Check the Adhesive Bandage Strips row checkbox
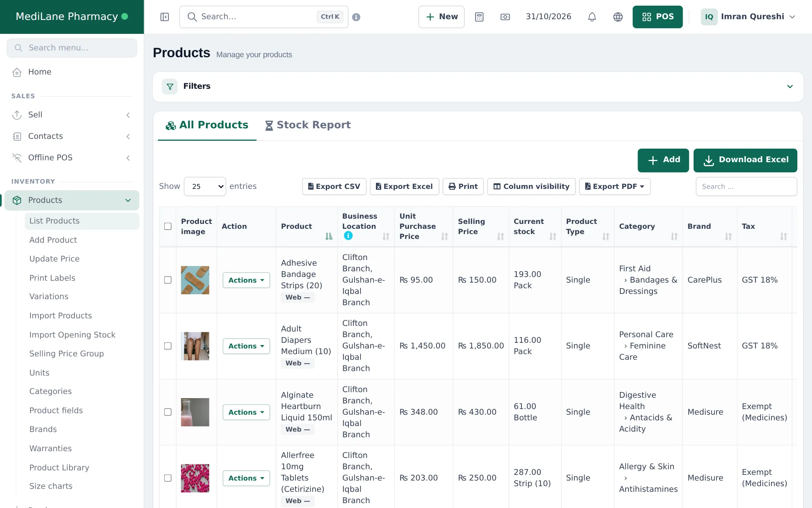Screen dimensions: 812x508 [168, 280]
